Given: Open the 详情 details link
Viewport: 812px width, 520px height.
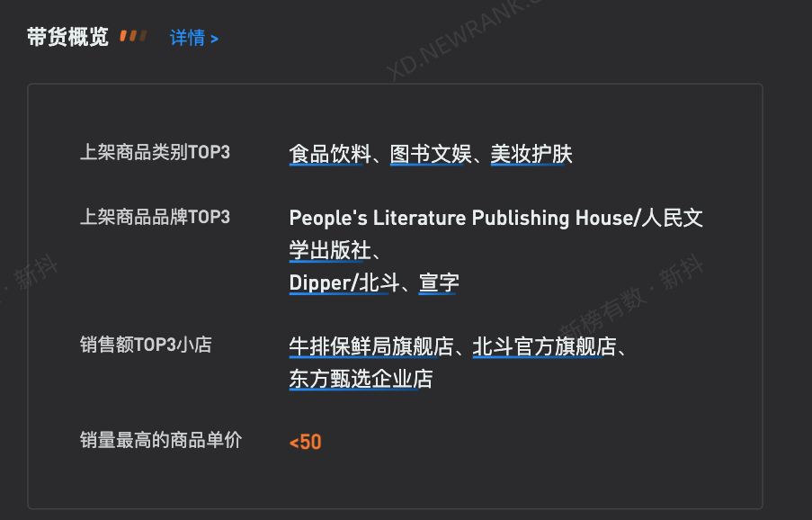Looking at the screenshot, I should click(193, 38).
